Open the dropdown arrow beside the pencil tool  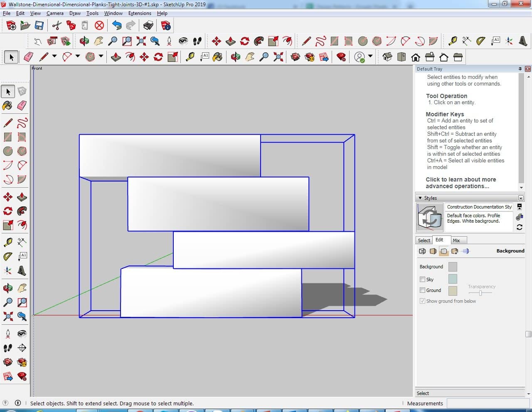pyautogui.click(x=54, y=56)
